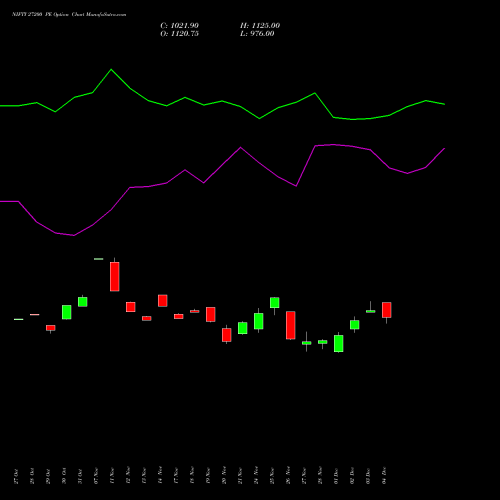Click the 19 Nov date label
500x500 pixels.
click(x=208, y=476)
